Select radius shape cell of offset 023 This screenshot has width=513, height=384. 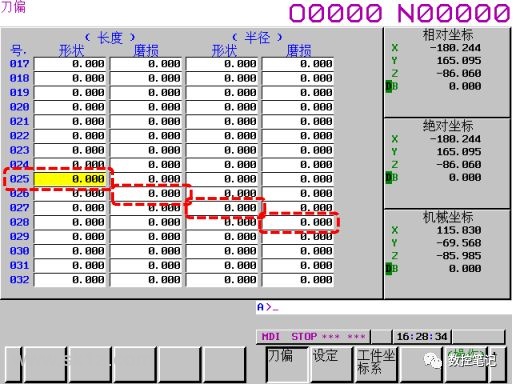pos(222,150)
